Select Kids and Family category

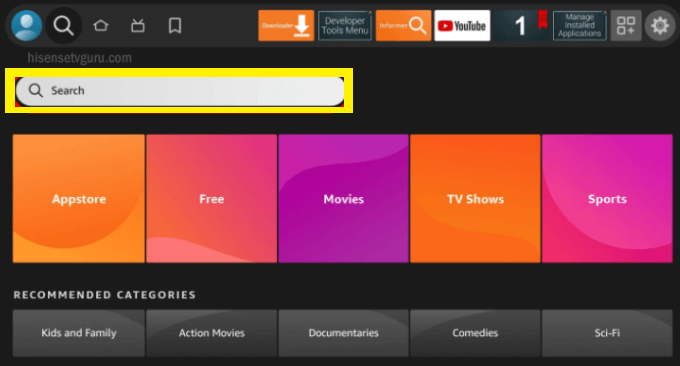pyautogui.click(x=78, y=333)
